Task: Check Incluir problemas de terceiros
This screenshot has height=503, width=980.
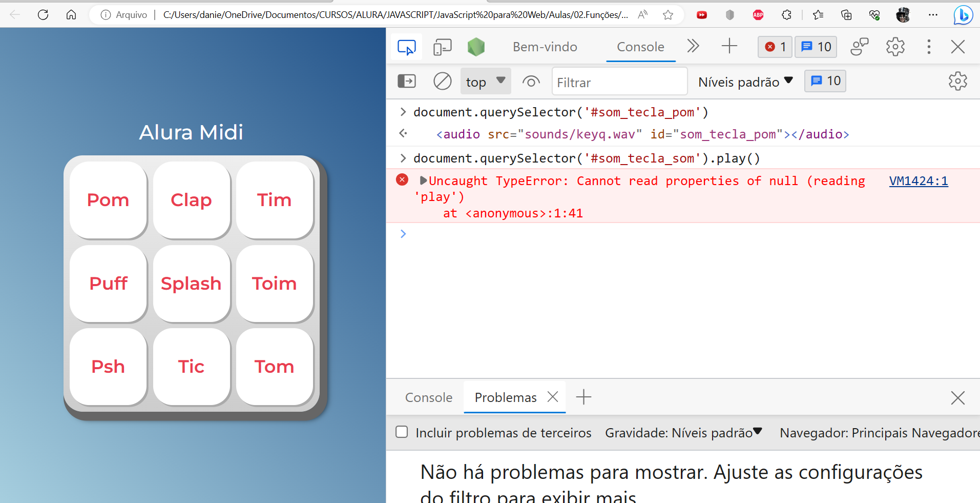Action: pyautogui.click(x=402, y=432)
